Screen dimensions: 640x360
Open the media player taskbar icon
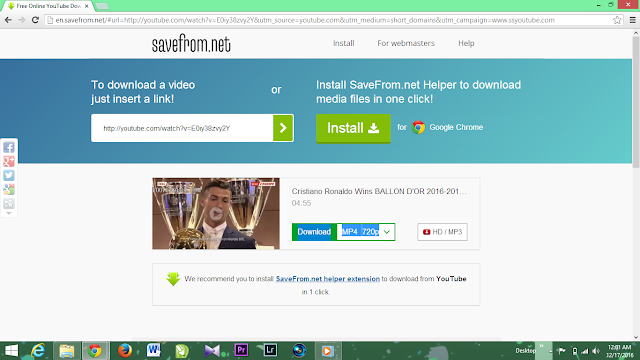(x=327, y=351)
